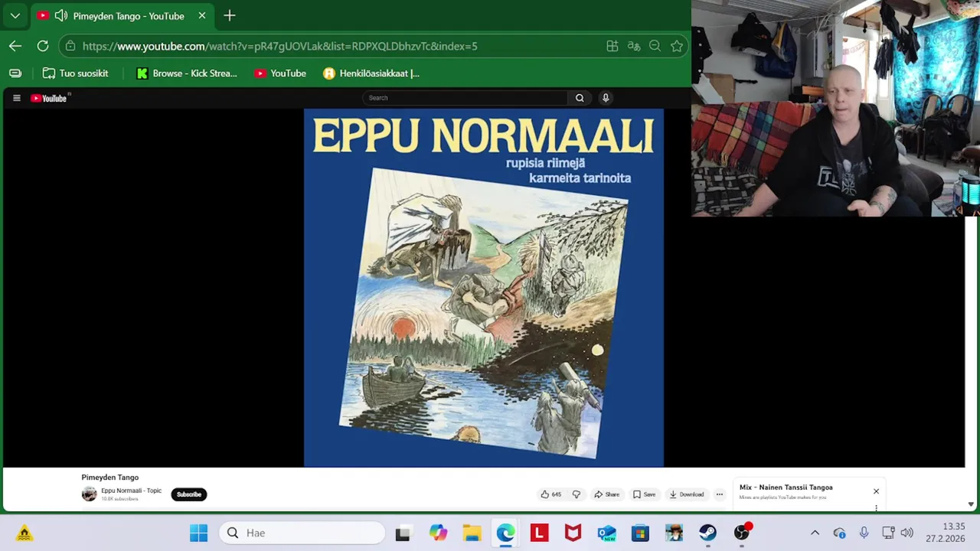The width and height of the screenshot is (980, 551).
Task: Open more actions three-dot menu
Action: 720,494
